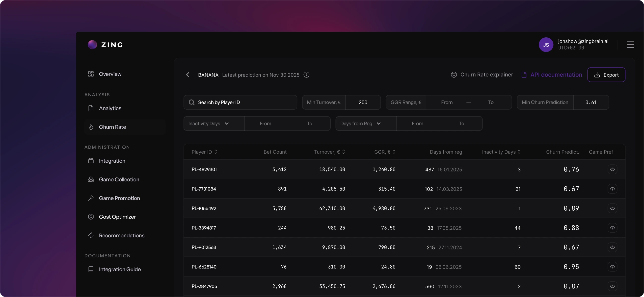Toggle eye icon for player PL-6628140
This screenshot has height=297, width=644.
tap(612, 267)
